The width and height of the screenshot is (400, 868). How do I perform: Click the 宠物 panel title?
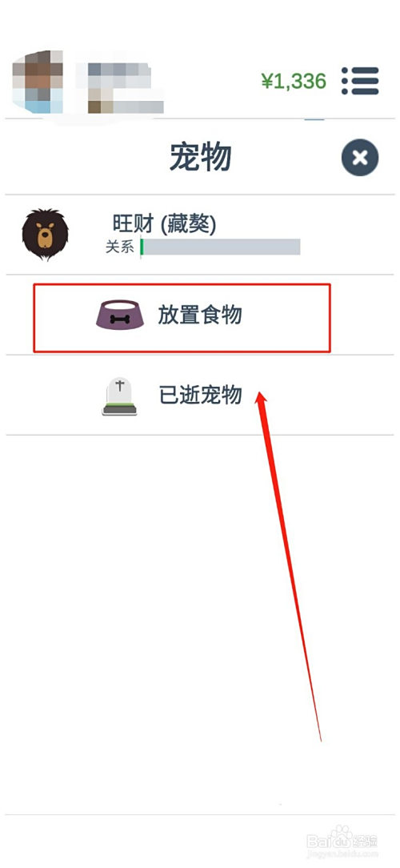[x=200, y=159]
